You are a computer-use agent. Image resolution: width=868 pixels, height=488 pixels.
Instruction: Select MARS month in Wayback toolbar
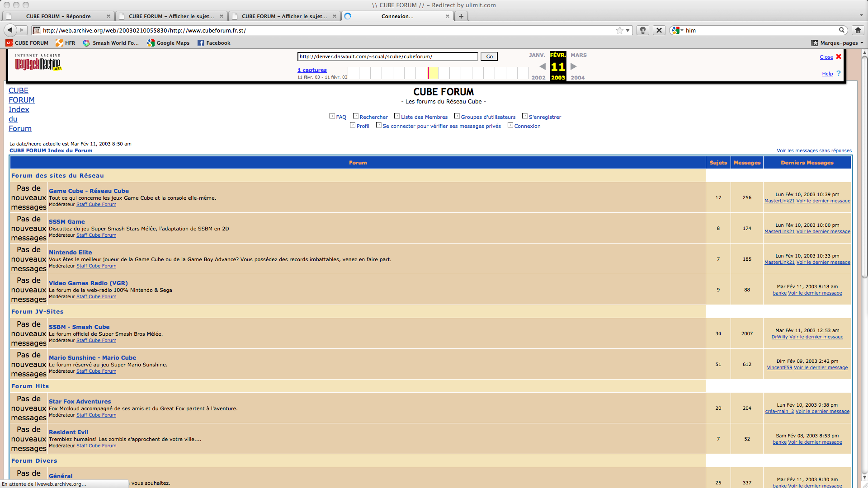(x=579, y=55)
